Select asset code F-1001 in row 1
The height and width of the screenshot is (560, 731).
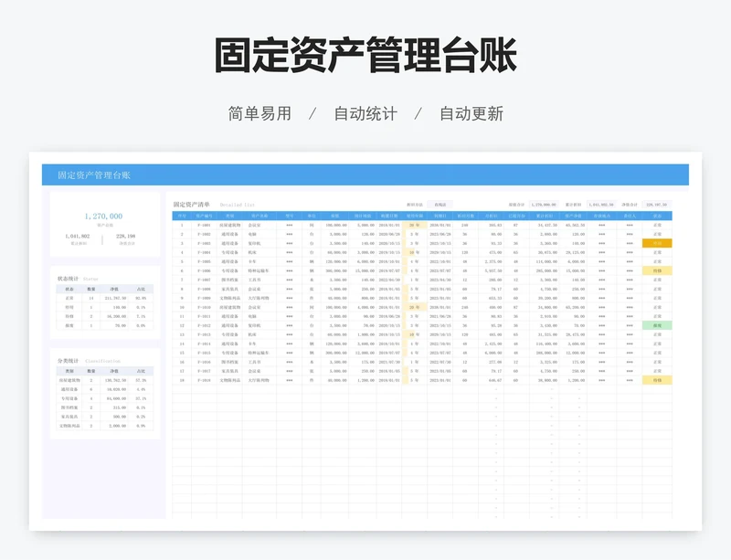204,226
